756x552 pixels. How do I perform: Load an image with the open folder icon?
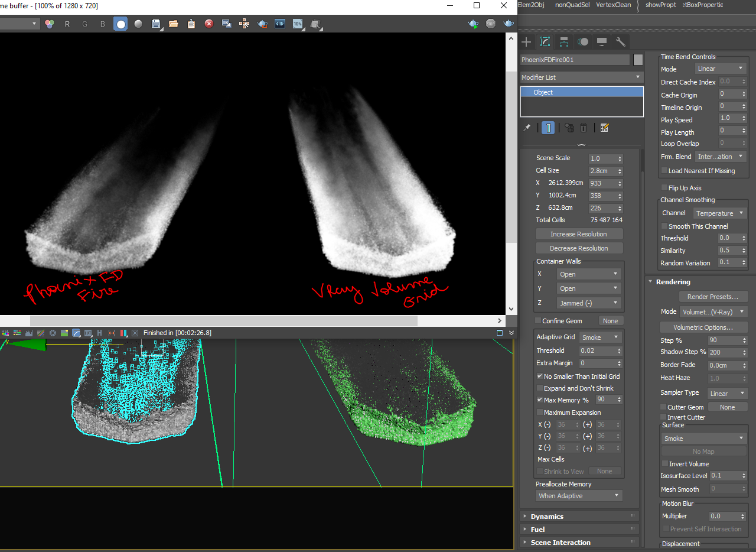pyautogui.click(x=174, y=24)
